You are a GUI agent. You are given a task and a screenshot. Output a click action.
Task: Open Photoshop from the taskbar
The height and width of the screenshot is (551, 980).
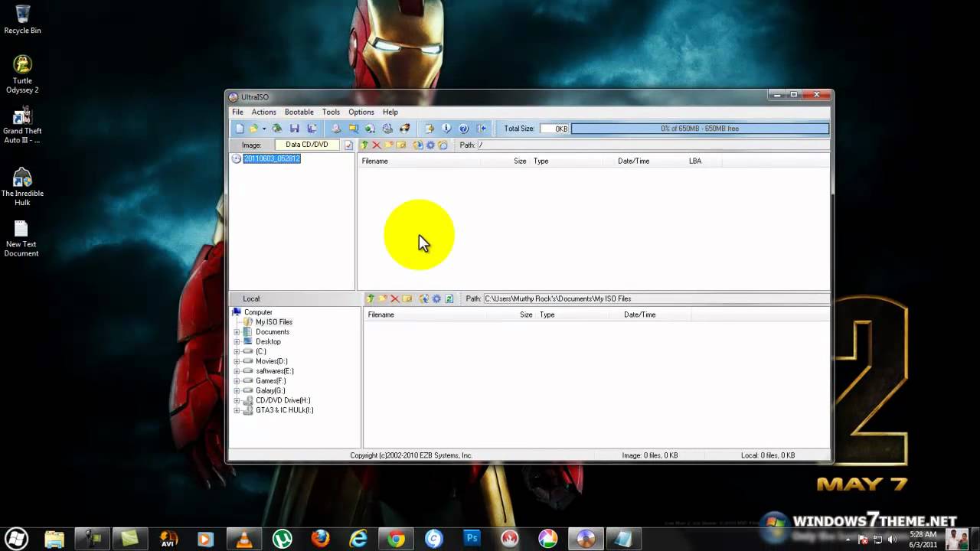tap(472, 539)
